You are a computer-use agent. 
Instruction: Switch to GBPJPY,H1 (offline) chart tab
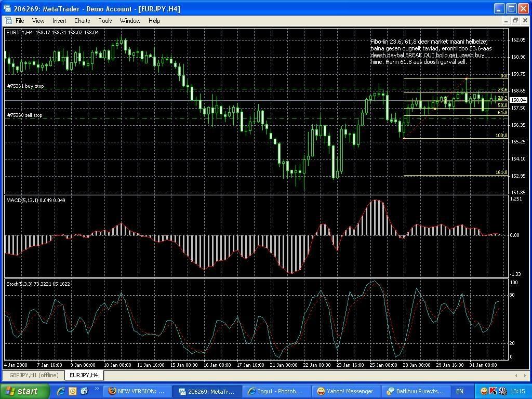pyautogui.click(x=33, y=375)
